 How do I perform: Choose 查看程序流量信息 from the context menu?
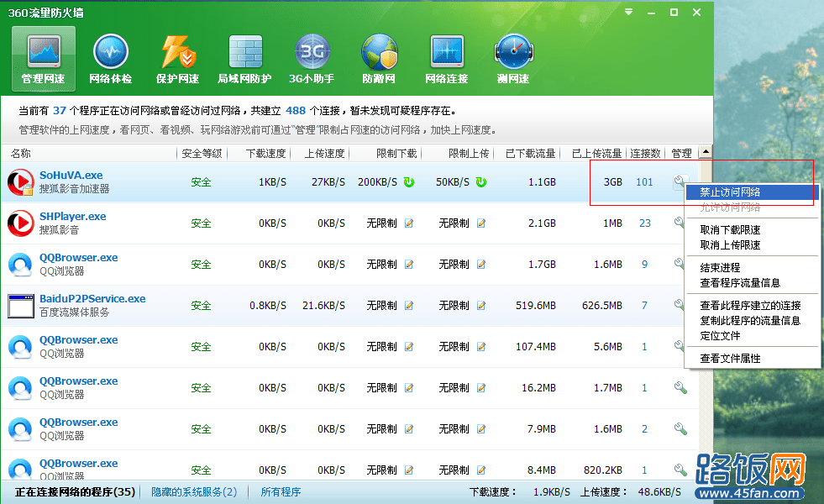(740, 283)
